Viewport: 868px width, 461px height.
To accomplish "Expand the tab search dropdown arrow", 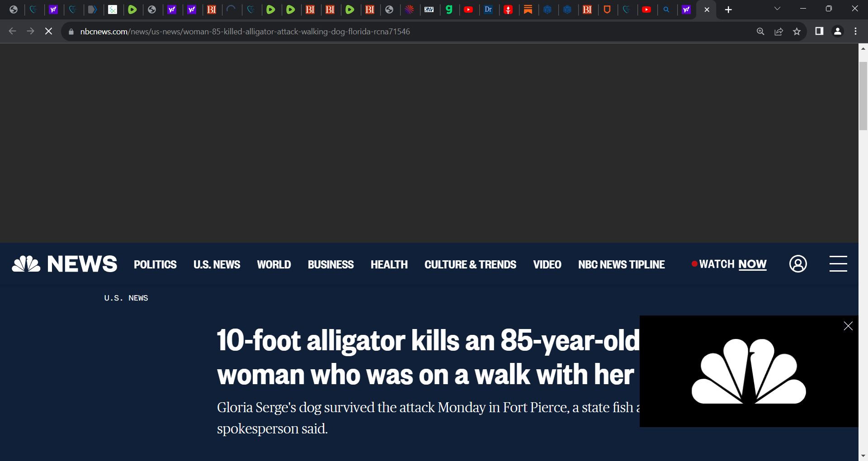I will coord(777,9).
